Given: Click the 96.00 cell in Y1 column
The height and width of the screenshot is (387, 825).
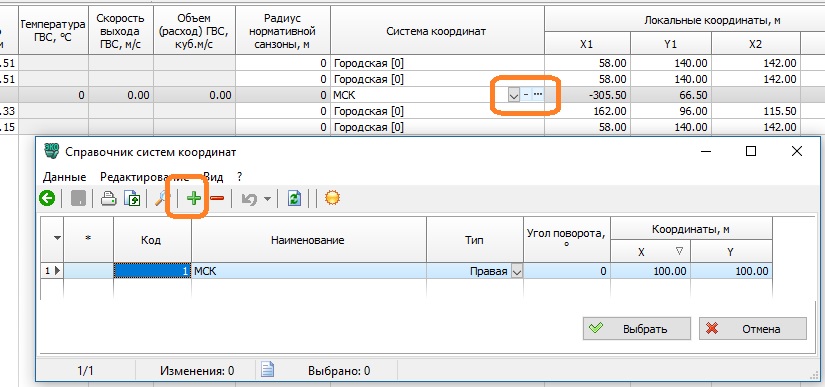Looking at the screenshot, I should 670,111.
